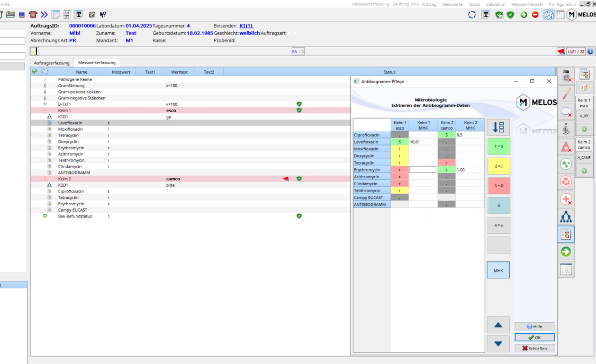Select the microscope icon in right sidebar
Screen dimensions: 596x364
(566, 129)
